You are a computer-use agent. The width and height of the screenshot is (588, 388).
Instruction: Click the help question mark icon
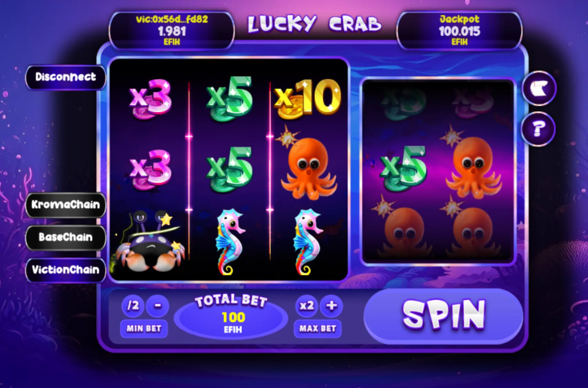point(539,129)
